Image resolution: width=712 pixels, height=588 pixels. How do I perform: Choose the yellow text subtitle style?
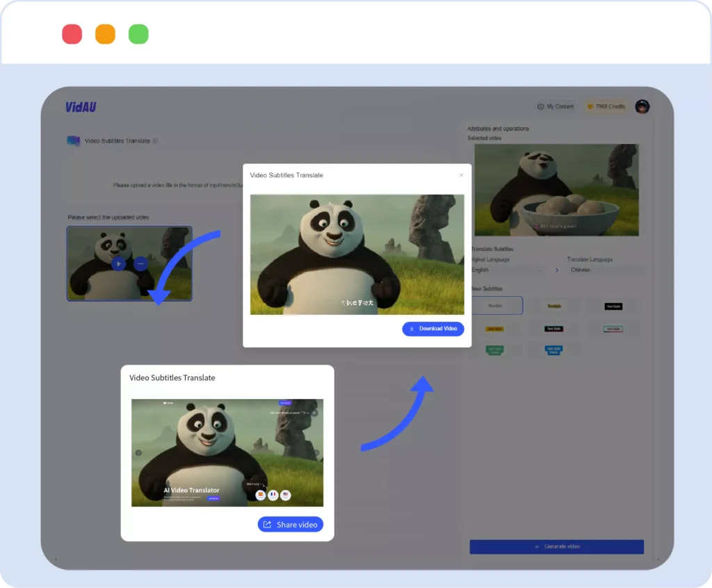click(554, 306)
